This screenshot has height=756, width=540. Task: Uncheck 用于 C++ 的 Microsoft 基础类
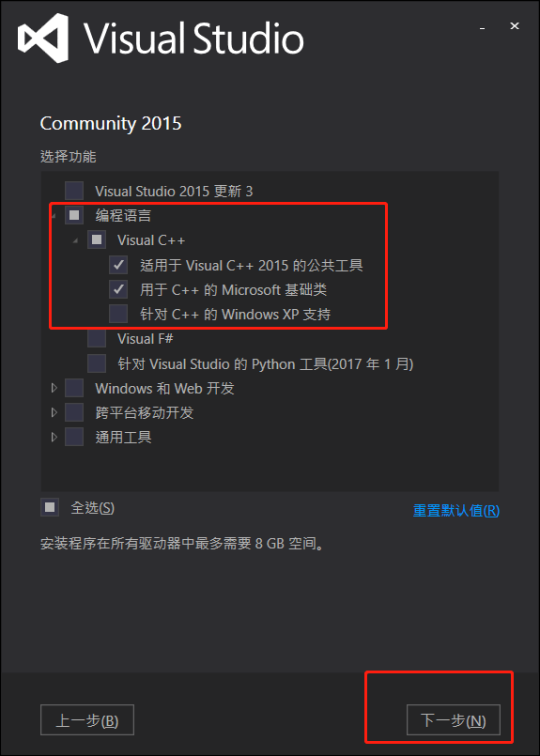tap(118, 289)
